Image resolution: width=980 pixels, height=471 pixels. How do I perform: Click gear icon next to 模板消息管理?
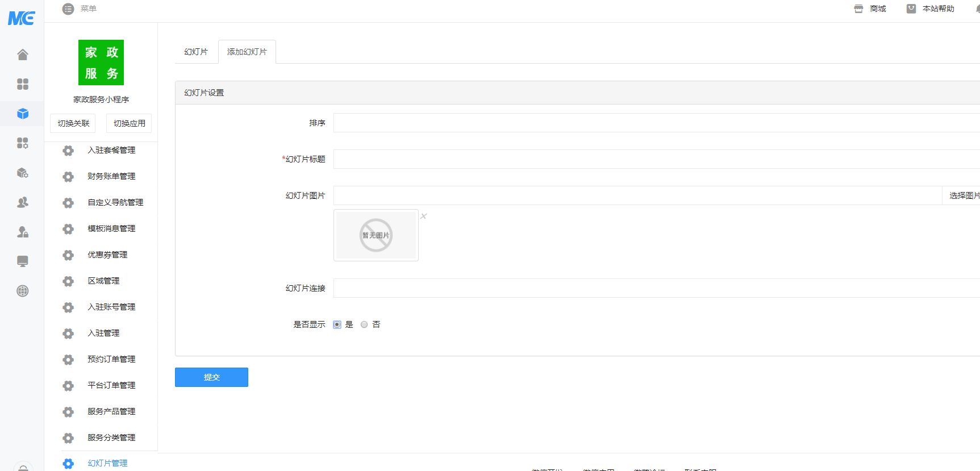[68, 229]
